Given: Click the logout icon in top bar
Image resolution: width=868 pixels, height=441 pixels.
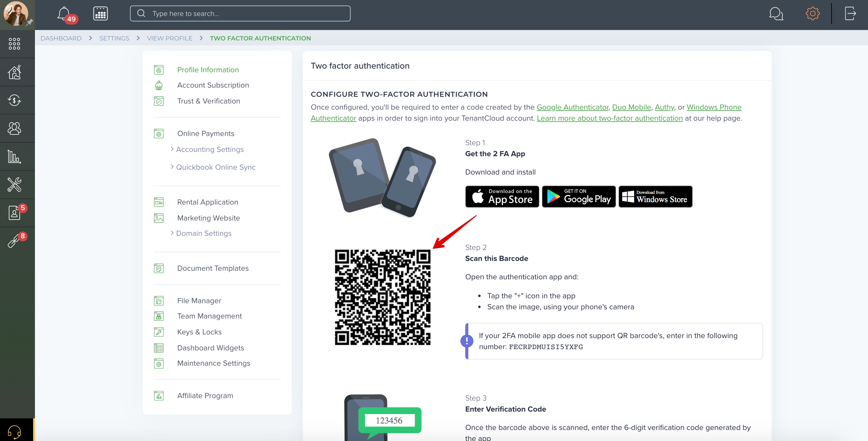Looking at the screenshot, I should (850, 13).
